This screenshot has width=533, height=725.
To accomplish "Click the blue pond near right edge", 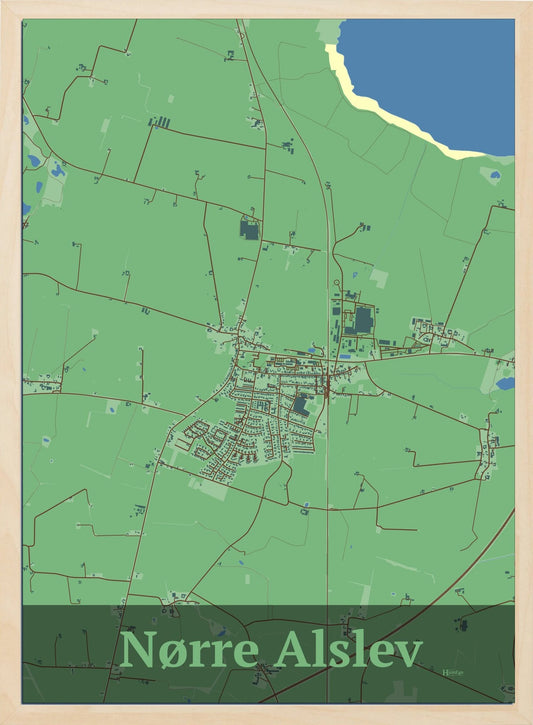I will point(505,383).
